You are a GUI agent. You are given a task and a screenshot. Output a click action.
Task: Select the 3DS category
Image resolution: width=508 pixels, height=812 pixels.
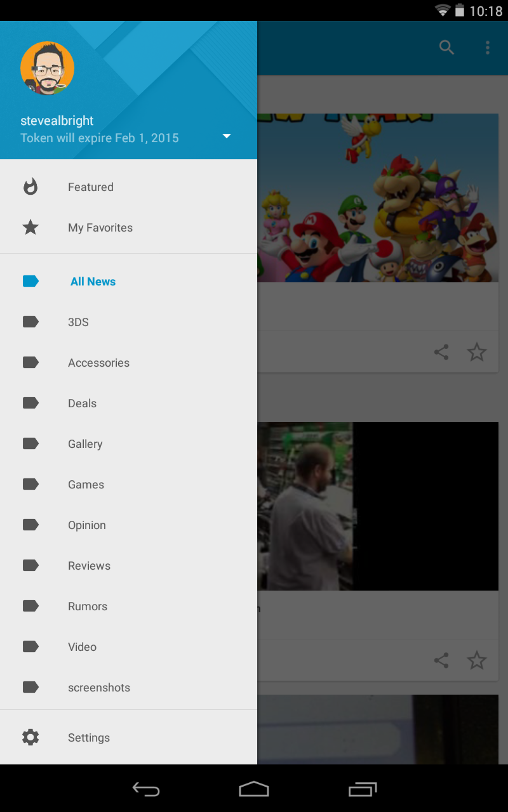click(128, 322)
